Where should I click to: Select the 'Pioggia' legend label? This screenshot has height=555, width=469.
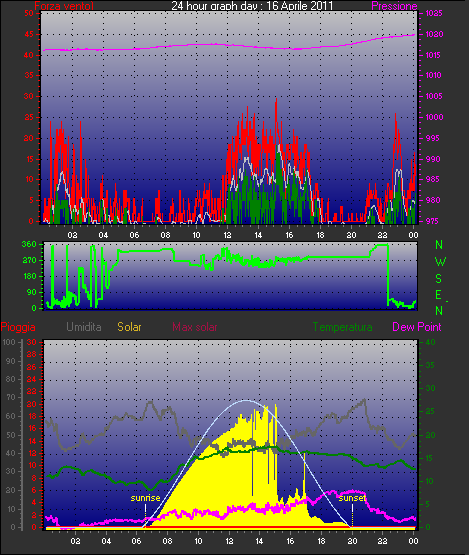coord(18,327)
